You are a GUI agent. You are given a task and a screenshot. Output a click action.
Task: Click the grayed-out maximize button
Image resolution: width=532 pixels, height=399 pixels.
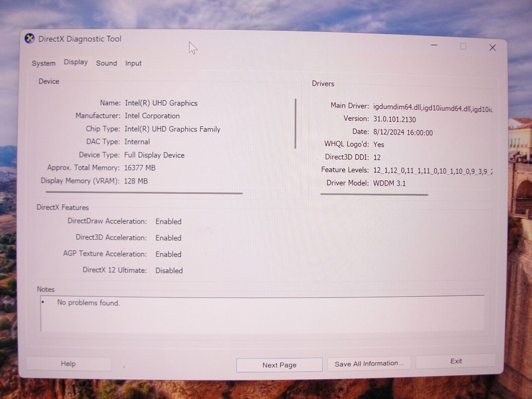[463, 47]
